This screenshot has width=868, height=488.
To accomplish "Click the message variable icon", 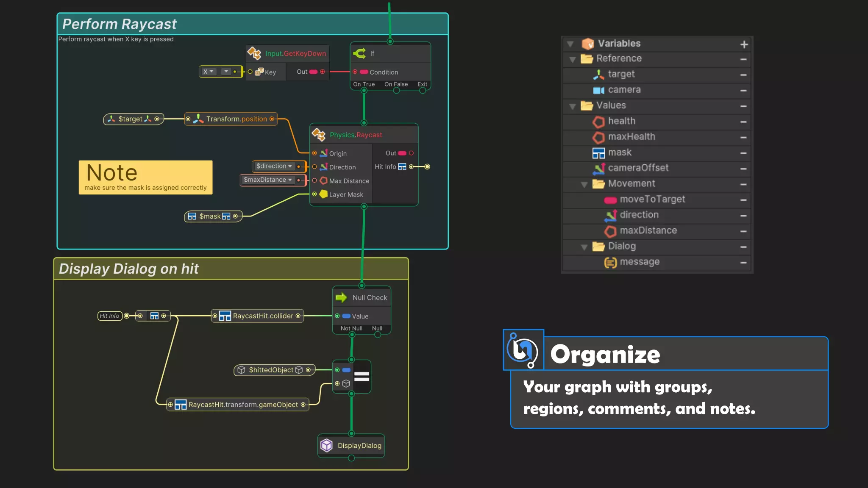I will coord(610,262).
